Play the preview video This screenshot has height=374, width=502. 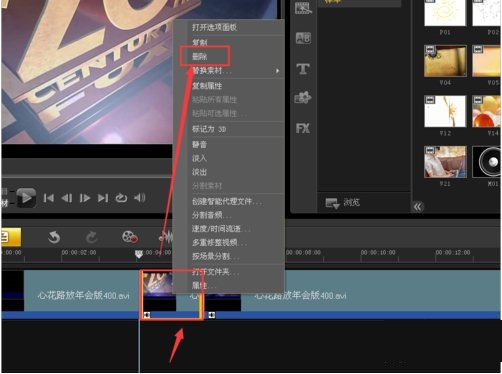(26, 198)
